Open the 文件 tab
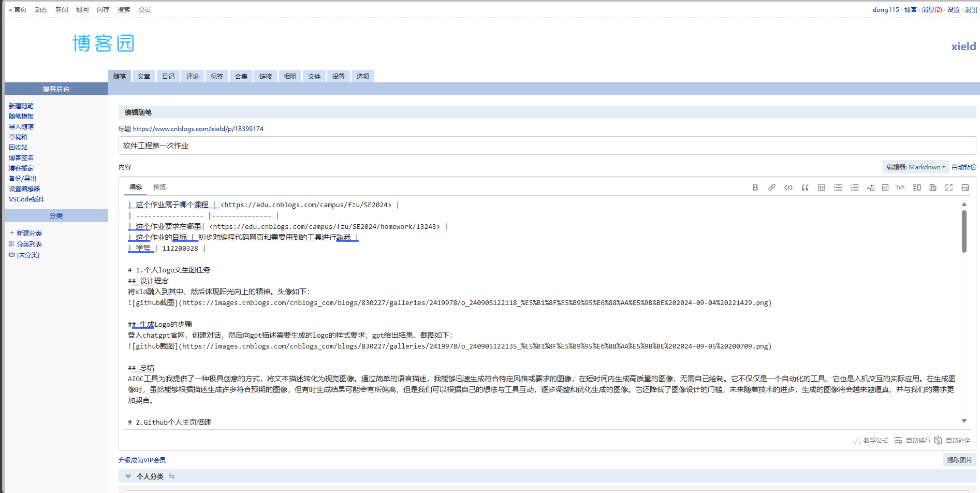The height and width of the screenshot is (493, 980). [314, 76]
